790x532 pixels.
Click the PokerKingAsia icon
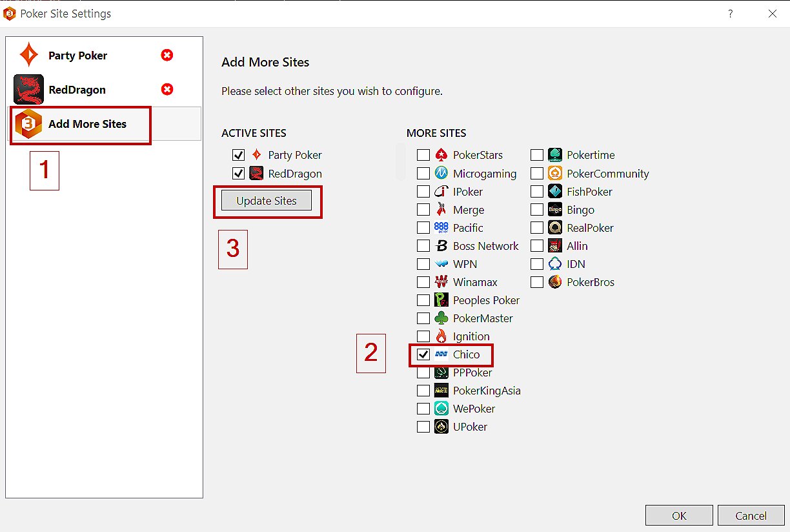point(441,390)
